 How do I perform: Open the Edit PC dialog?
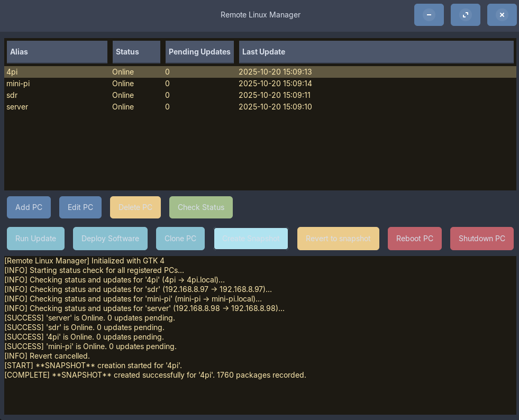click(x=80, y=207)
